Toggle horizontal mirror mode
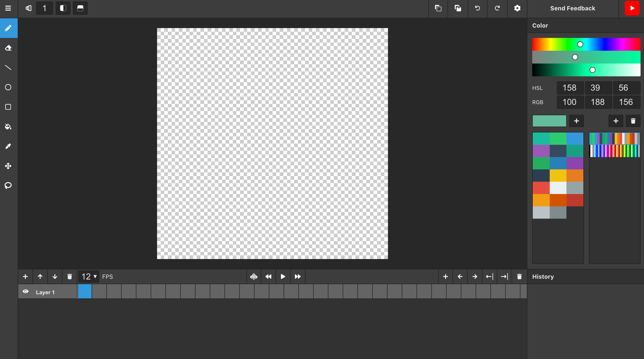 point(63,8)
